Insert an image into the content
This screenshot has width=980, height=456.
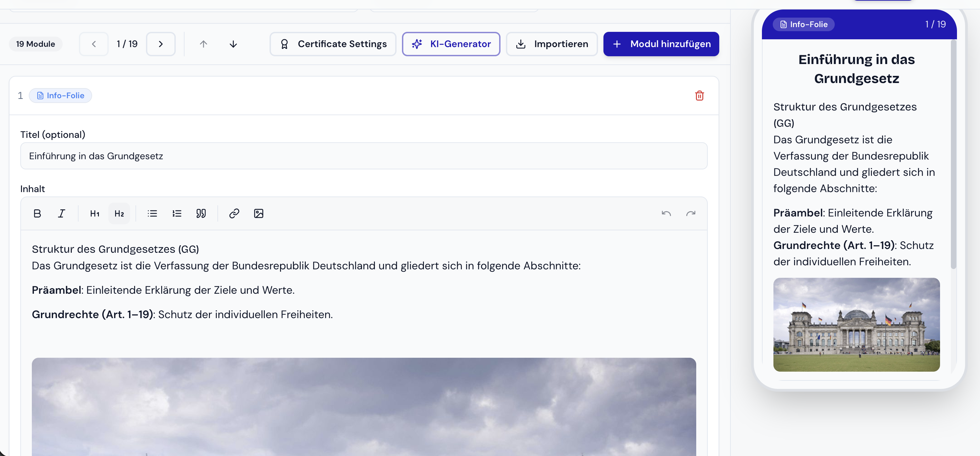tap(259, 213)
